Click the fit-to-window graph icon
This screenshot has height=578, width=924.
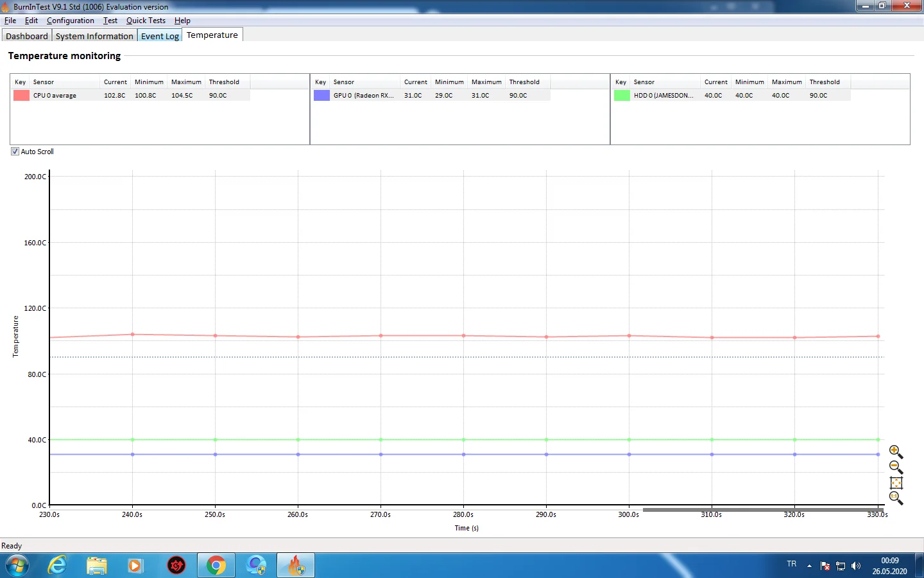tap(896, 483)
